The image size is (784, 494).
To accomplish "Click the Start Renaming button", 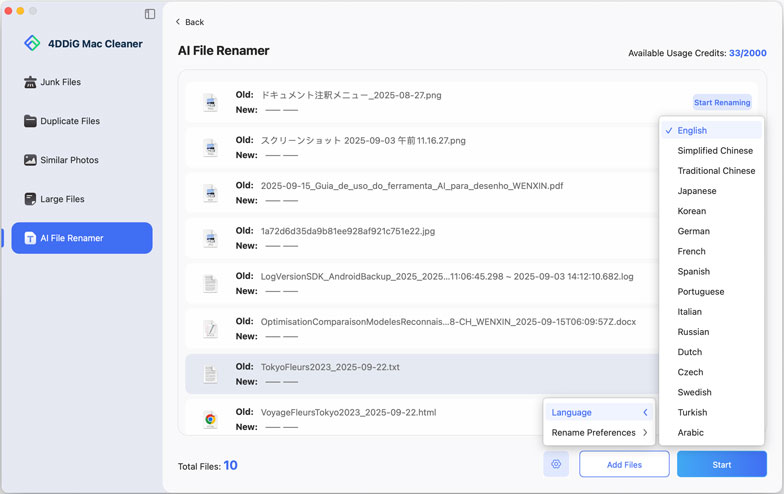I will (722, 102).
